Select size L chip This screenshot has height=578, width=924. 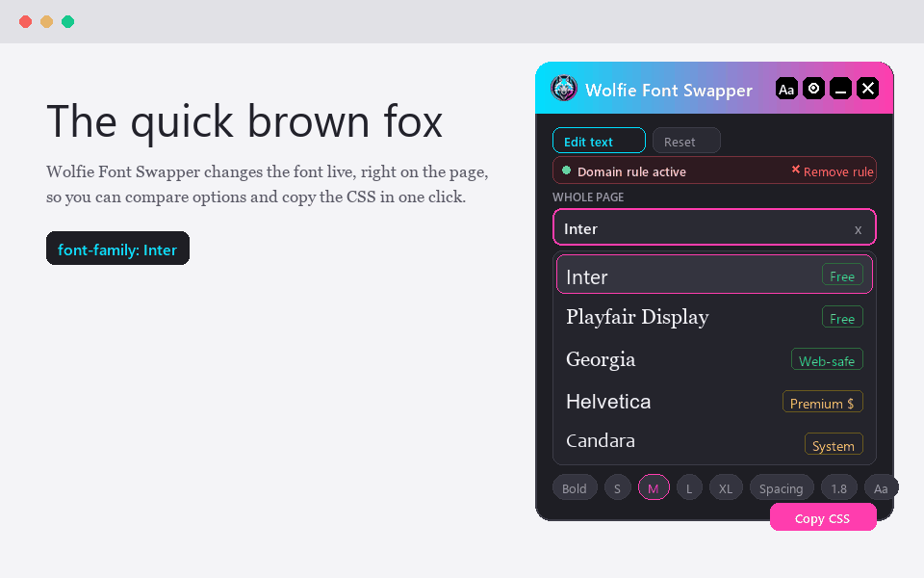tap(689, 487)
